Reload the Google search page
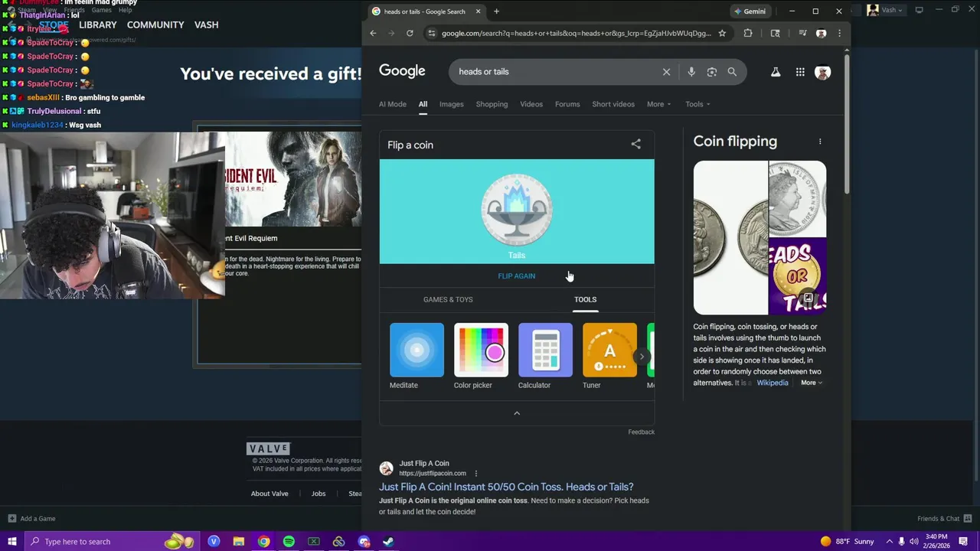The image size is (980, 551). (410, 33)
